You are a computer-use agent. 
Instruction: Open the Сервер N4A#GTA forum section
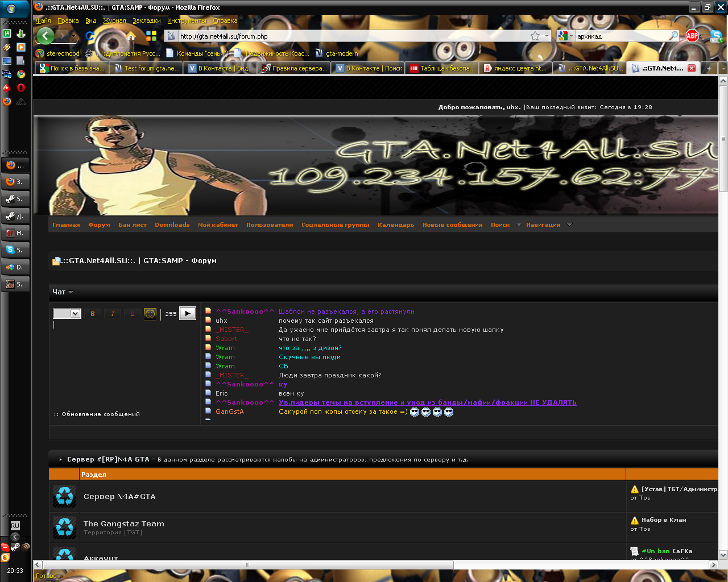point(119,497)
